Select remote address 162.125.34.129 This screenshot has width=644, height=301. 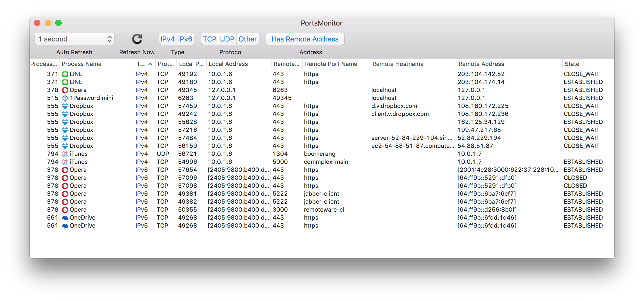click(x=481, y=122)
